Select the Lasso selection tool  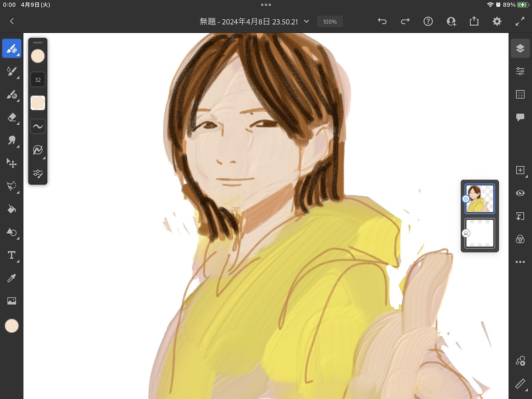12,186
